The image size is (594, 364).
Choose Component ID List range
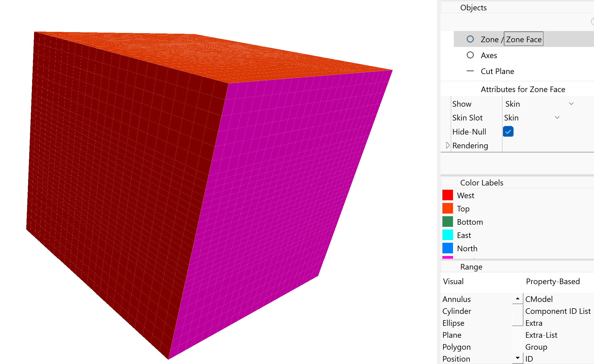(x=558, y=311)
